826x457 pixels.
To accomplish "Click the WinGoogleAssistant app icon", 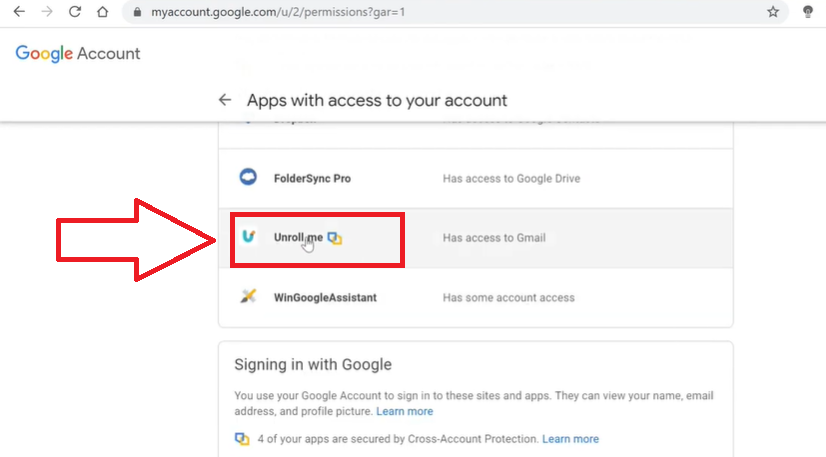I will (248, 297).
